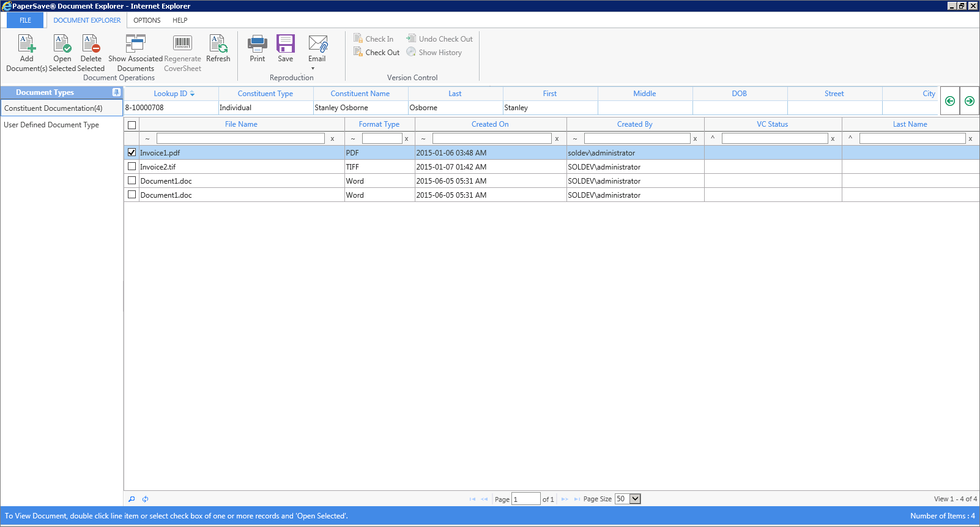The image size is (980, 527).
Task: Uncheck the Invoice1.pdf row checkbox
Action: (x=132, y=152)
